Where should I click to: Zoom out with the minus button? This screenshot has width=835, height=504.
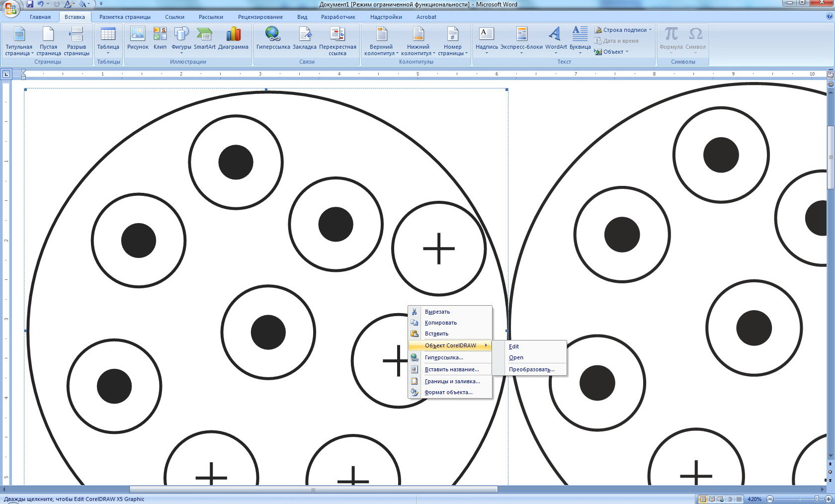click(770, 499)
